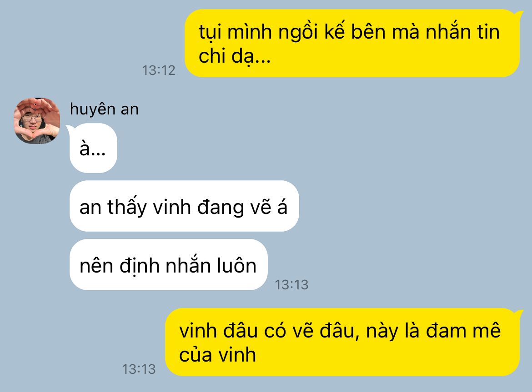Click the words 'chi dạ...' in the top message
Viewport: 532px width, 392px height.
(235, 57)
